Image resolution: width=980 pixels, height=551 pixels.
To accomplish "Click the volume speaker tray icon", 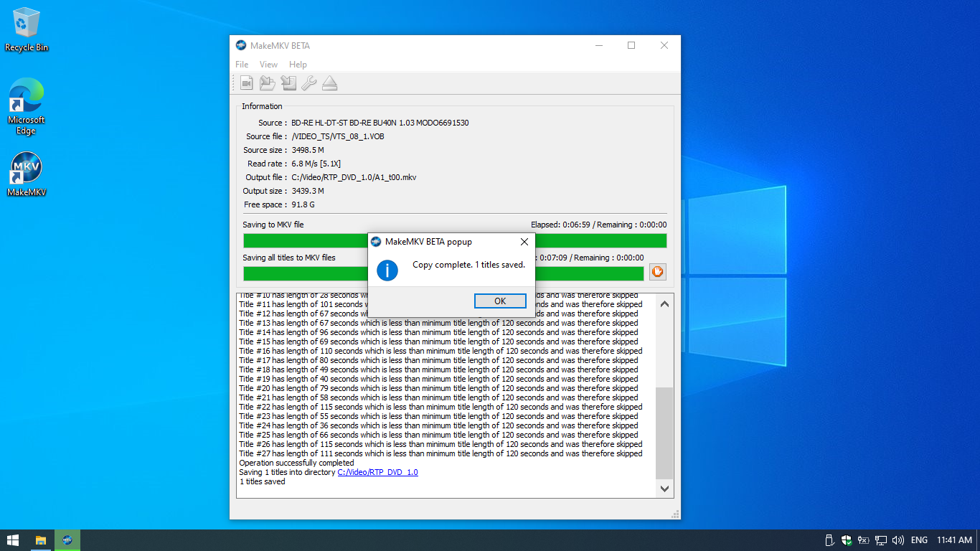I will [898, 540].
